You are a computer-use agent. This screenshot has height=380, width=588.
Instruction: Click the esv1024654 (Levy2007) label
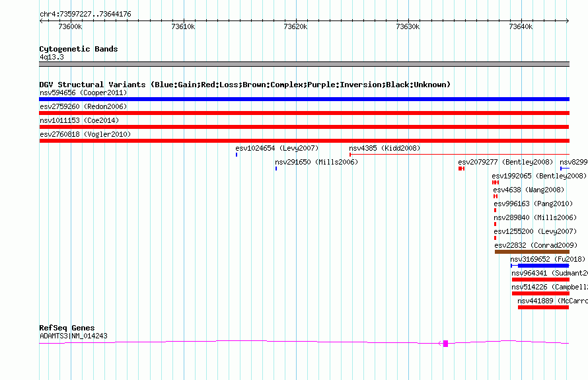277,148
